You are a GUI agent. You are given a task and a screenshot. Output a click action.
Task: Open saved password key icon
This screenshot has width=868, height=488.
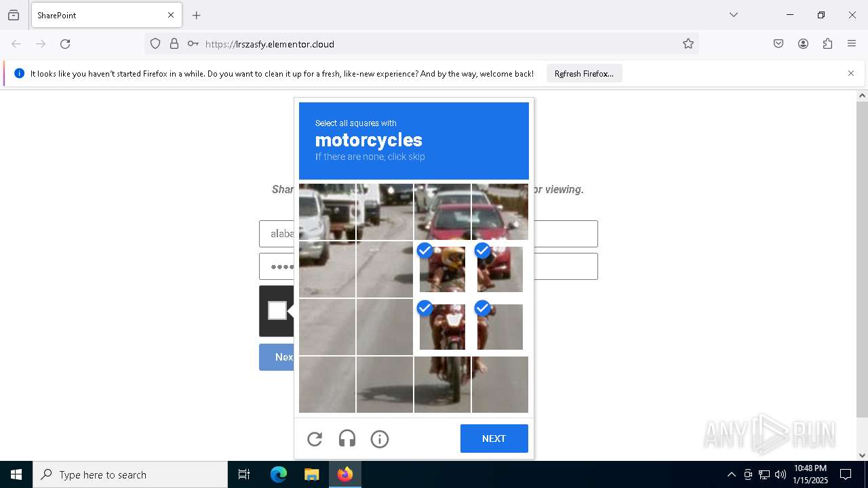pyautogui.click(x=193, y=44)
